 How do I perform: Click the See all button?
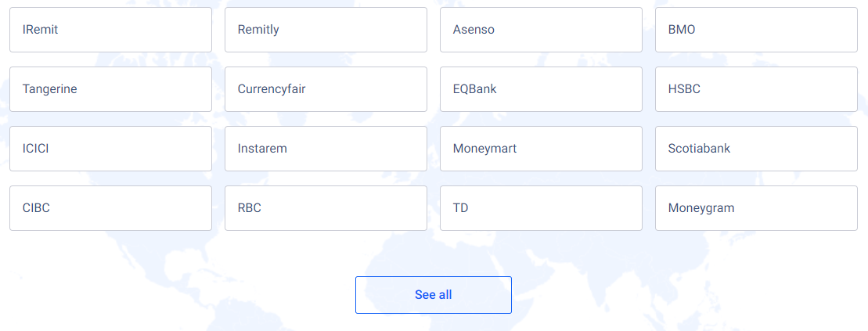[x=434, y=295]
